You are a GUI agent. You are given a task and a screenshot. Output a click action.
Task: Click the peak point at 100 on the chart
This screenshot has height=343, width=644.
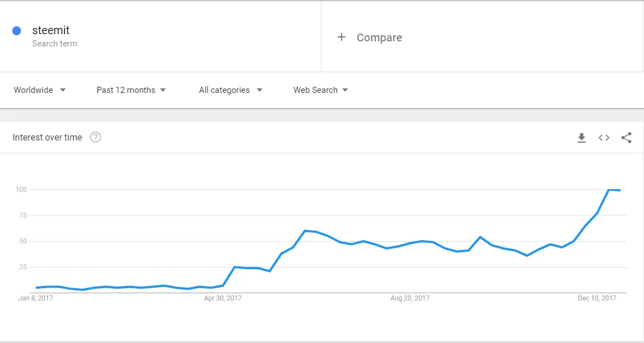coord(609,190)
